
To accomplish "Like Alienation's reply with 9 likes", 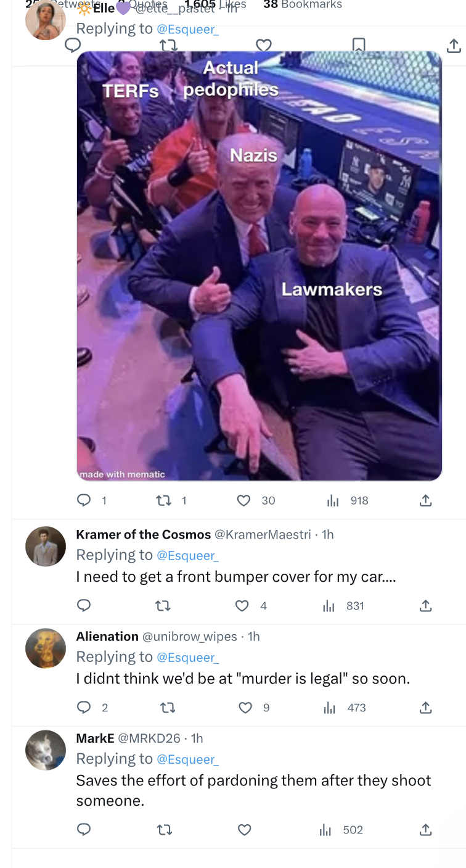I will tap(245, 708).
